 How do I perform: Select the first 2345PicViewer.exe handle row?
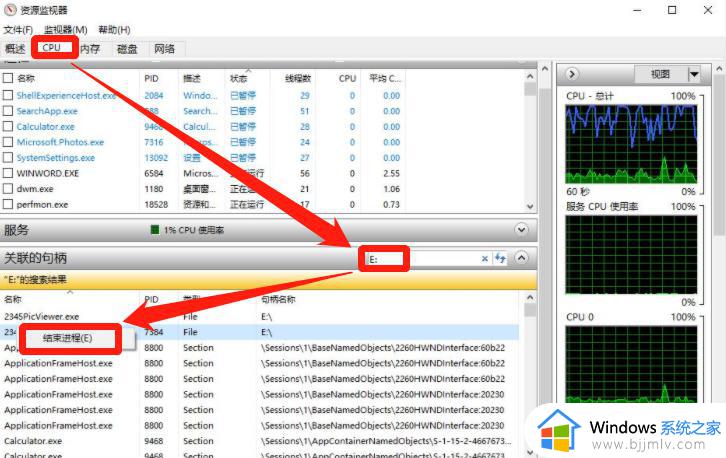point(259,316)
